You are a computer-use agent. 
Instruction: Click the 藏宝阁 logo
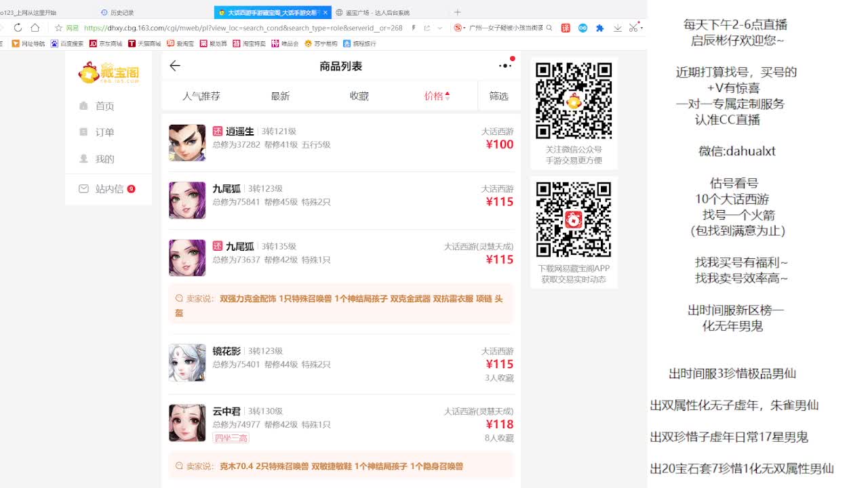[x=108, y=72]
